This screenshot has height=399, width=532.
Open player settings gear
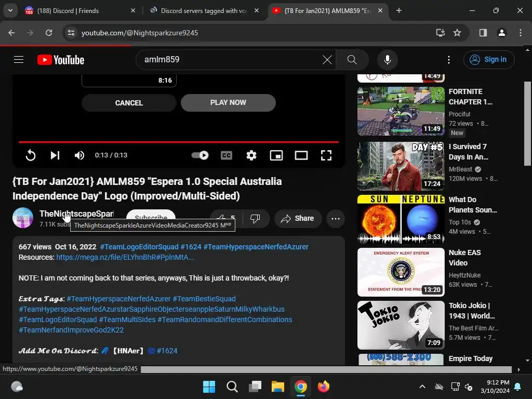click(x=251, y=155)
